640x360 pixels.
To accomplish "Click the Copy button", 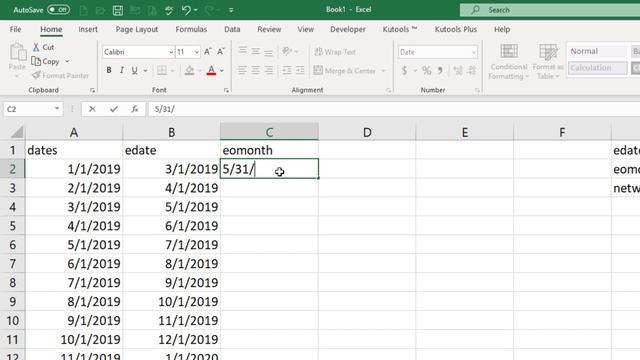I will tap(46, 61).
